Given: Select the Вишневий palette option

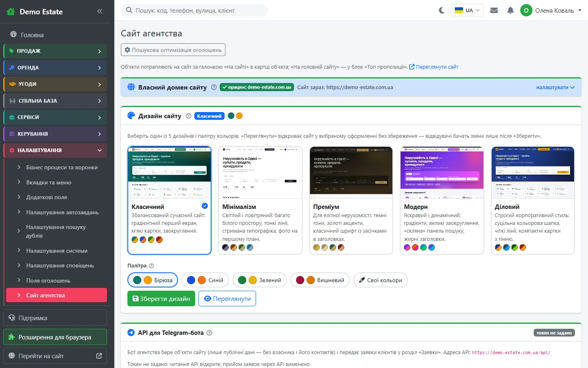Looking at the screenshot, I should (x=320, y=280).
